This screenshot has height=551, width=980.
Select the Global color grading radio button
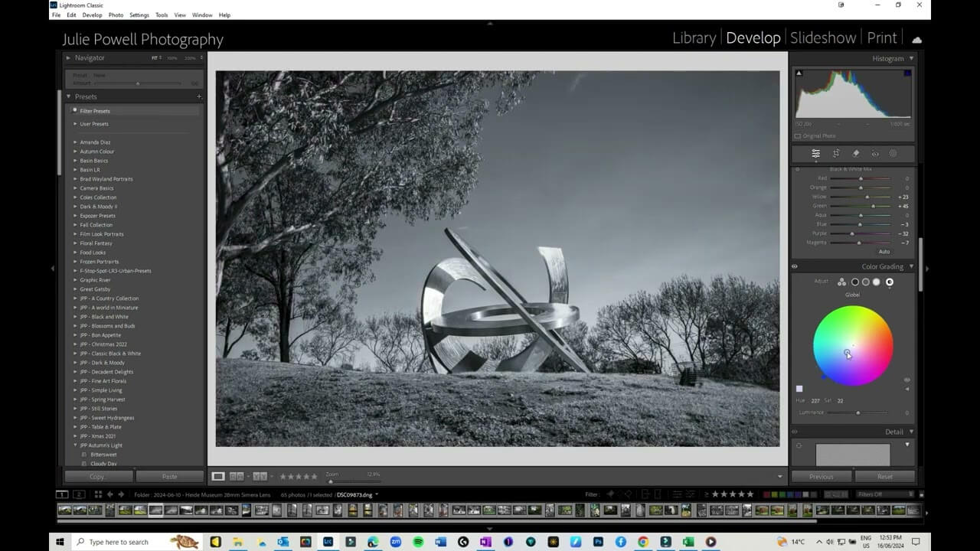(x=889, y=282)
